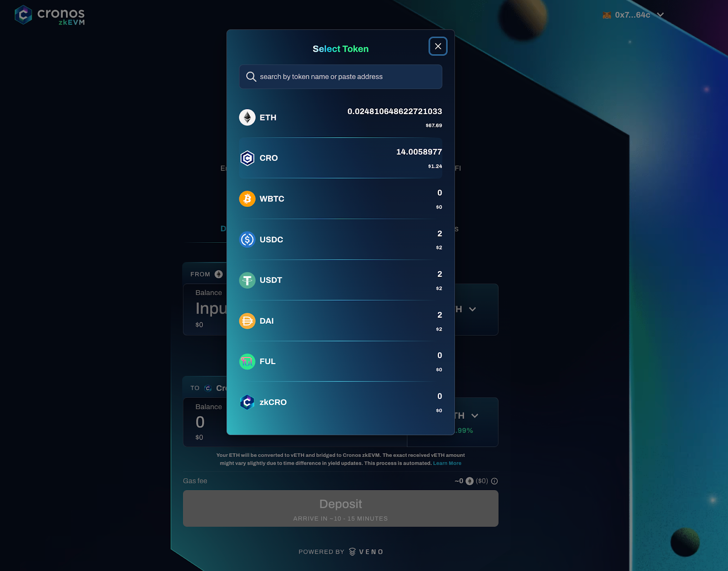728x571 pixels.
Task: Click the gas fee info icon
Action: [x=495, y=481]
